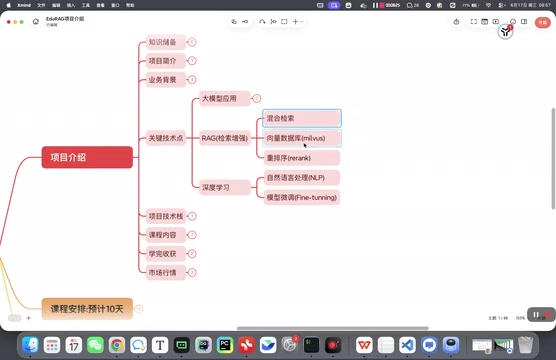Click the home icon in Xmind toolbar
The image size is (556, 360).
click(35, 22)
